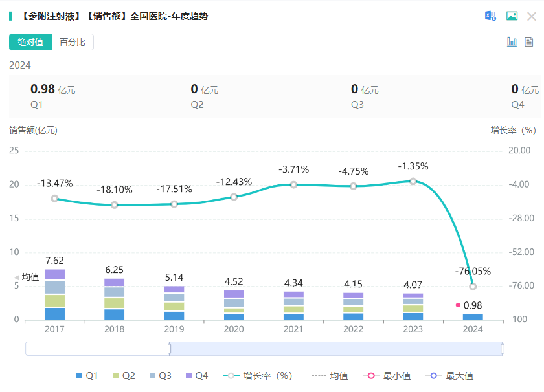Select the 绝对值 tab
The width and height of the screenshot is (544, 392).
click(30, 42)
